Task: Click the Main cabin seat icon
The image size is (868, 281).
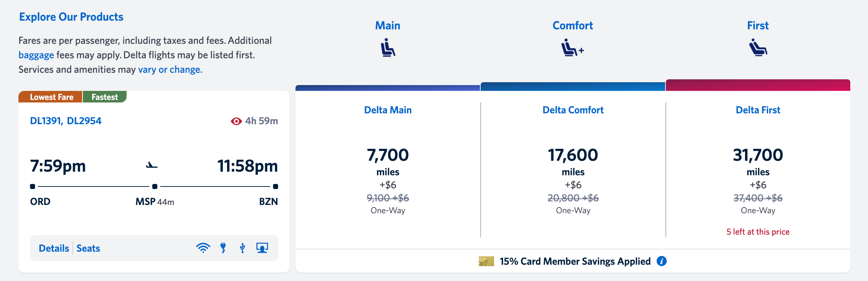Action: (x=388, y=49)
